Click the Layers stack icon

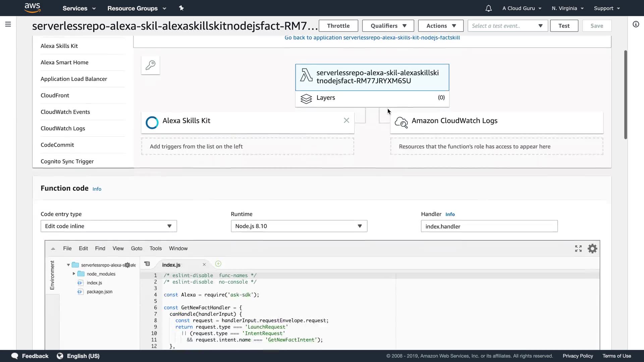(x=306, y=99)
